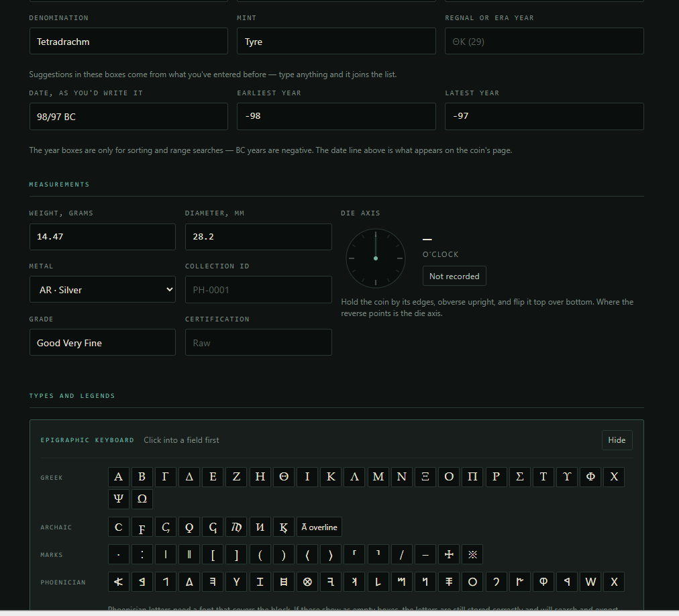The image size is (679, 616).
Task: Edit the date field showing 98/97 BC
Action: click(129, 116)
